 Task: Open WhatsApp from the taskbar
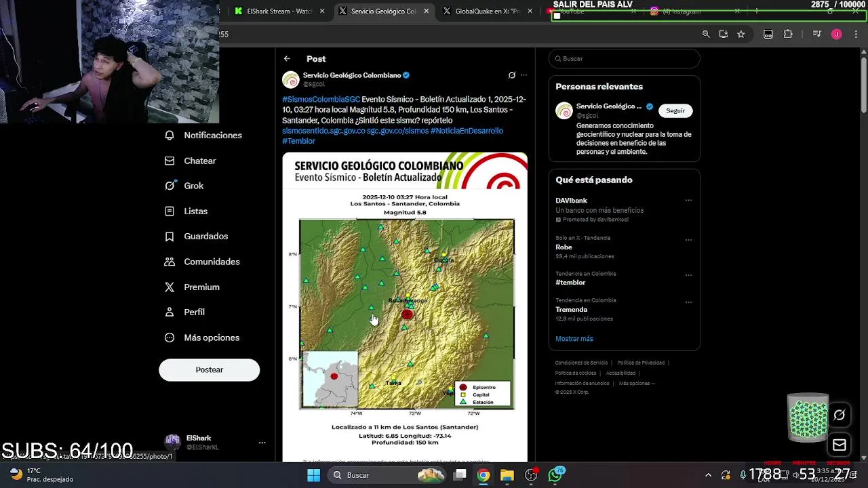(x=555, y=475)
